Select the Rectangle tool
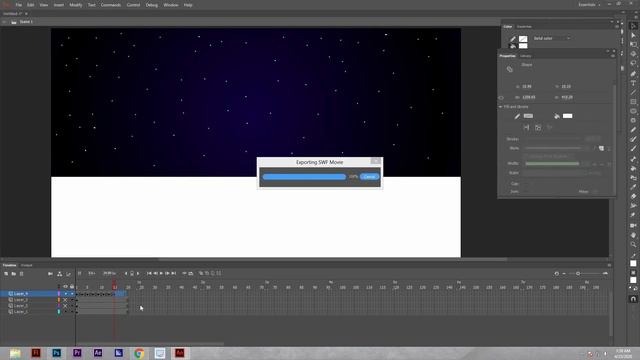640x360 pixels. click(x=633, y=102)
